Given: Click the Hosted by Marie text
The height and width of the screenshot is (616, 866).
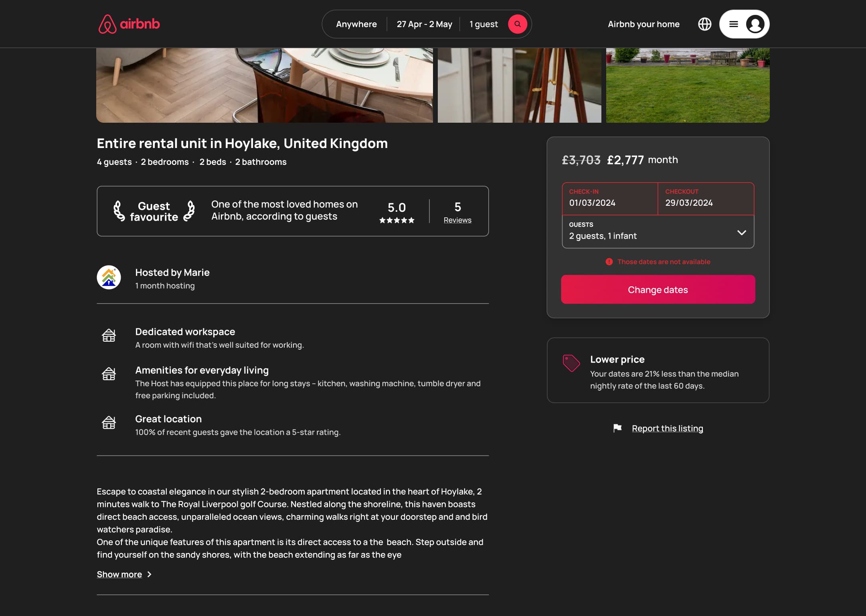Looking at the screenshot, I should pos(172,272).
